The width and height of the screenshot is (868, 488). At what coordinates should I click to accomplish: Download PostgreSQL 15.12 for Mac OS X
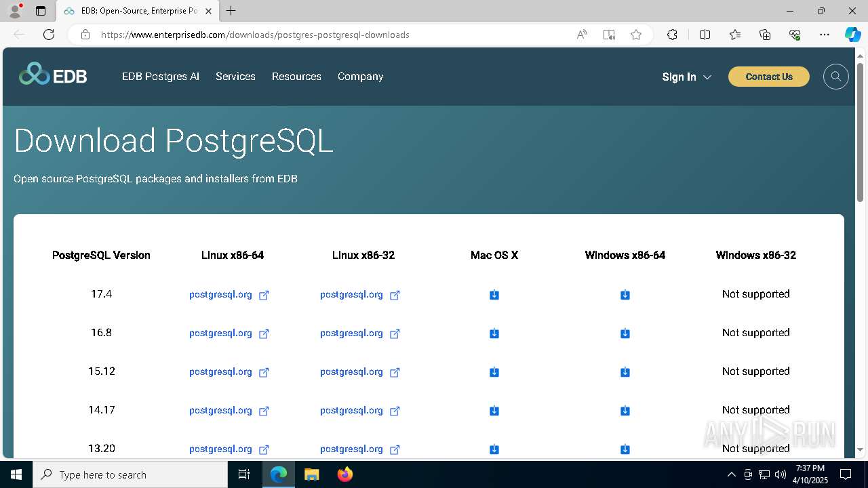[x=494, y=372]
